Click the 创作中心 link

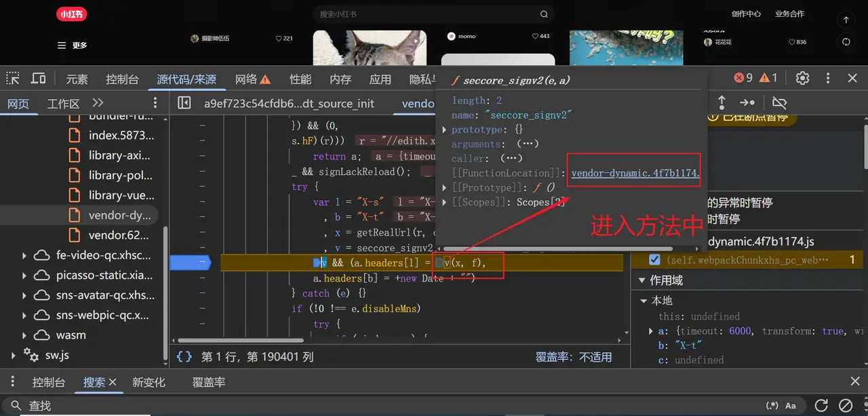tap(746, 14)
